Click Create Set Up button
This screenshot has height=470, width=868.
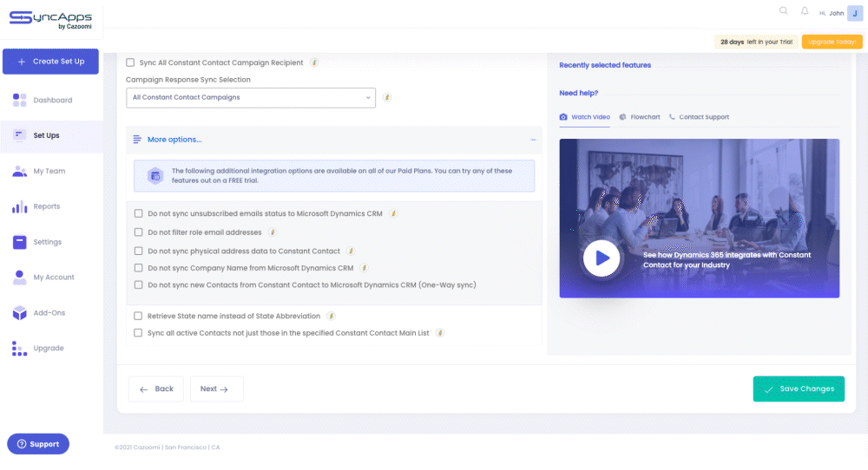coord(51,62)
